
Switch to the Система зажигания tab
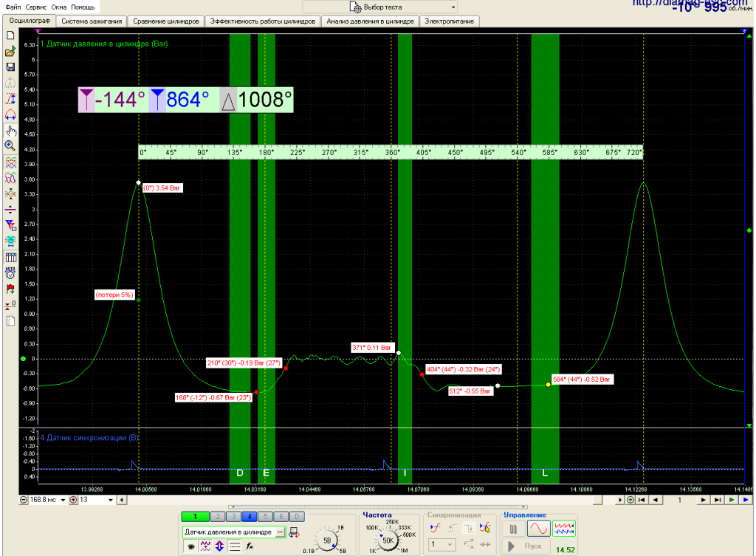tap(92, 21)
